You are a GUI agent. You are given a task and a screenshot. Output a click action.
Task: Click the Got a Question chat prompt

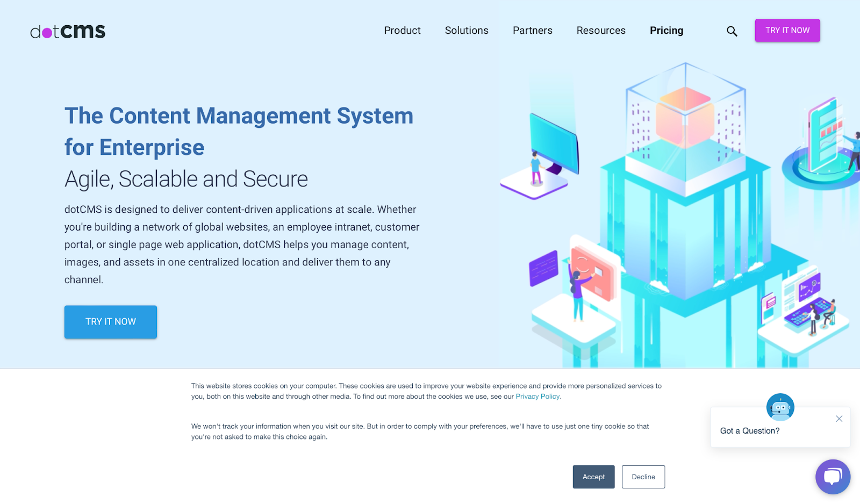pos(749,430)
